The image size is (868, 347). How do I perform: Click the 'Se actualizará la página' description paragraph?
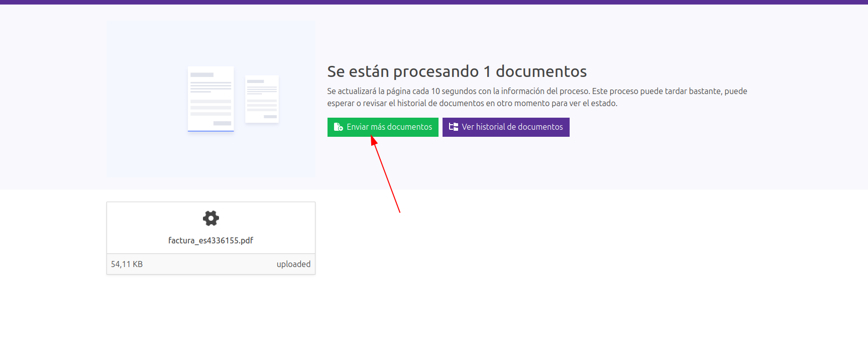[537, 97]
